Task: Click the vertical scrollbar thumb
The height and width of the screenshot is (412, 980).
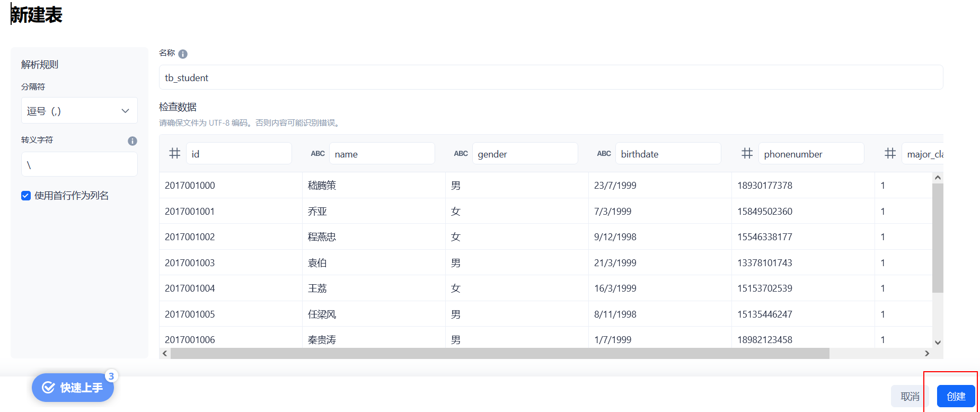Action: tap(938, 238)
